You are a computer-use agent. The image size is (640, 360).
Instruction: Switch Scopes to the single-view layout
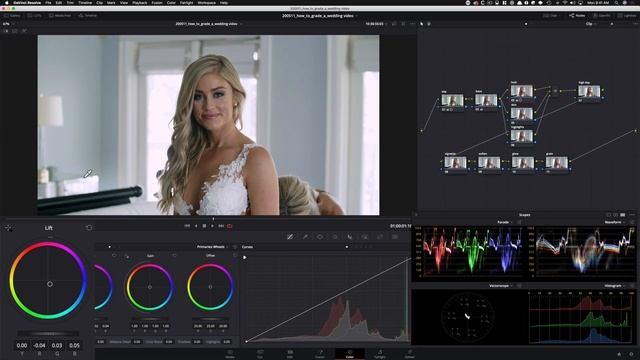609,215
